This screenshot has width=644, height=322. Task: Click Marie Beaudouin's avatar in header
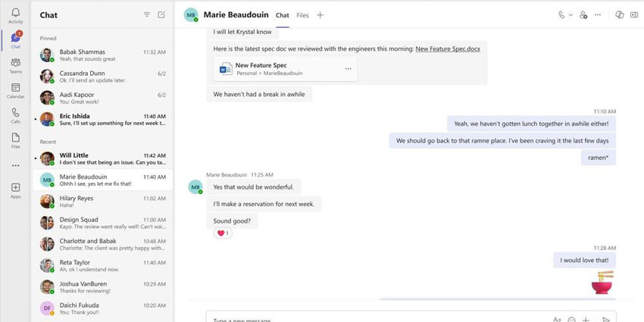point(191,15)
